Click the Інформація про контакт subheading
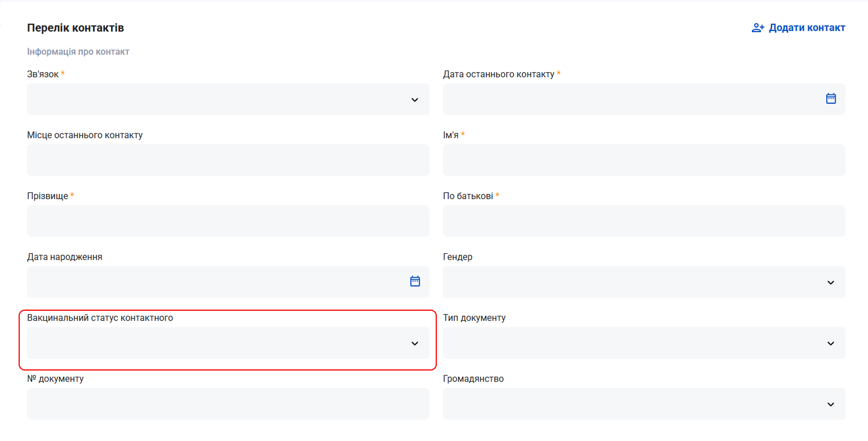The width and height of the screenshot is (868, 441). pos(78,52)
